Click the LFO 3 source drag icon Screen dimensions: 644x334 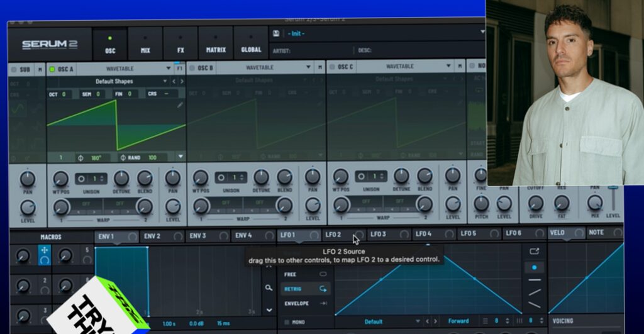coord(404,234)
